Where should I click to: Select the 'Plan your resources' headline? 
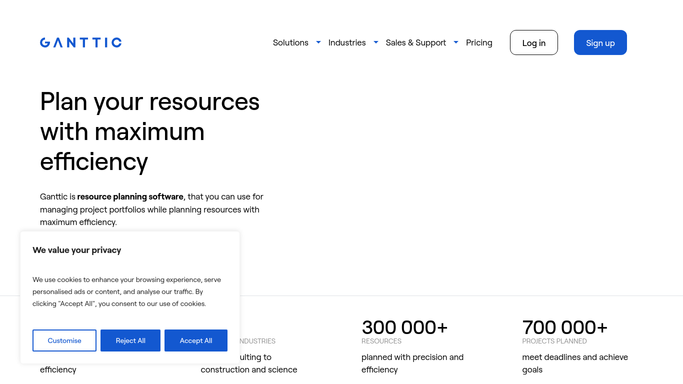tap(150, 131)
